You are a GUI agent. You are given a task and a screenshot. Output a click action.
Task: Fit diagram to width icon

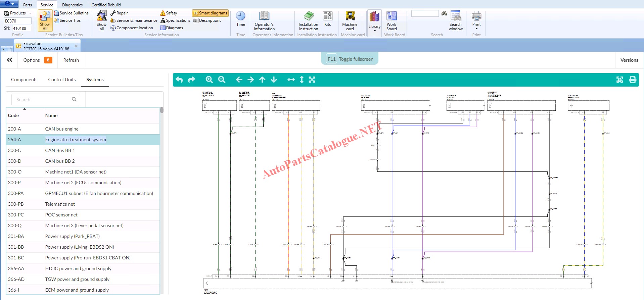tap(291, 80)
